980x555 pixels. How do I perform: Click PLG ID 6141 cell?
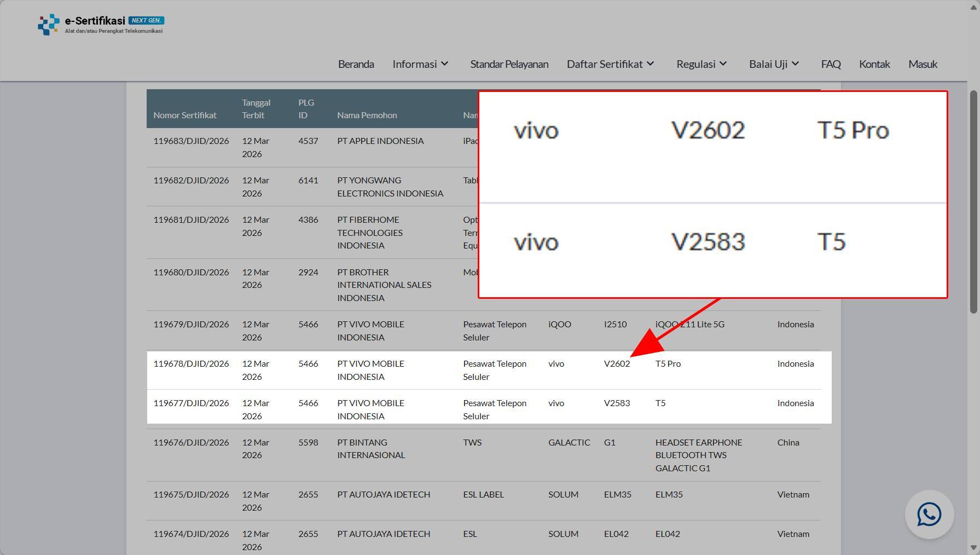pos(308,180)
